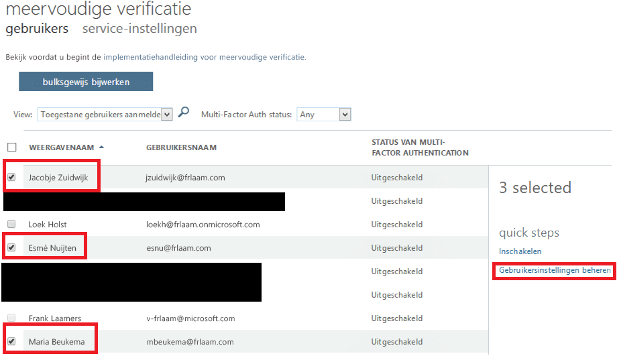Click Uitgeschakeld status for Maria Beukema
The image size is (617, 364).
[x=397, y=342]
